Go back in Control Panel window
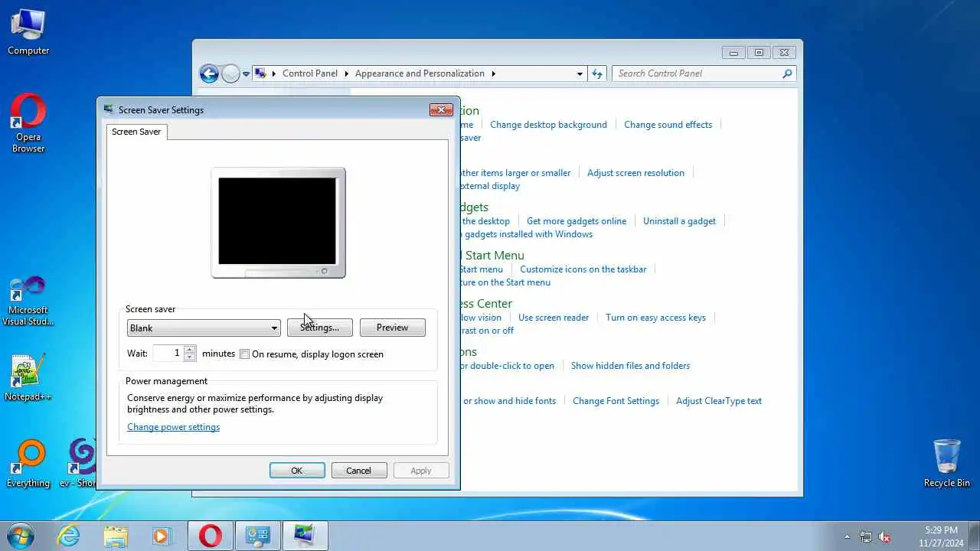This screenshot has width=980, height=551. tap(209, 73)
